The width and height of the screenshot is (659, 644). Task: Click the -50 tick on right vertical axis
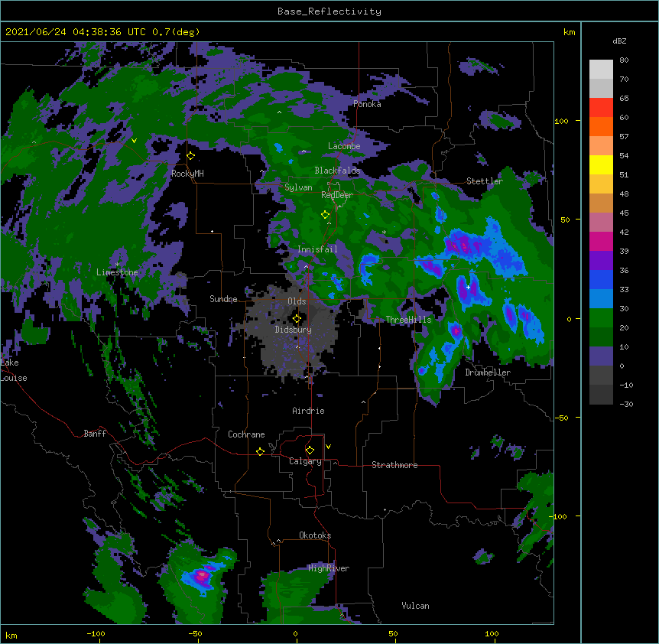[x=561, y=418]
